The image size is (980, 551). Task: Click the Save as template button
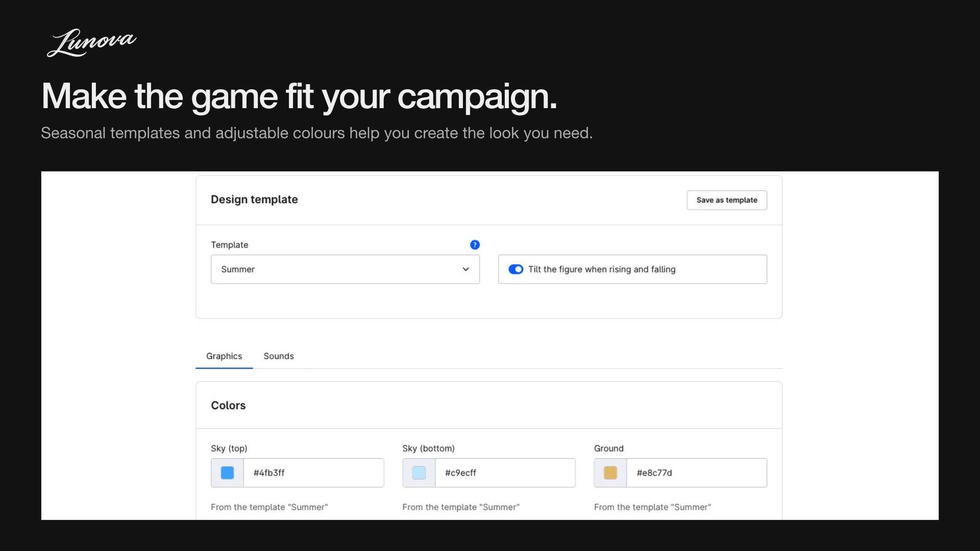(727, 200)
